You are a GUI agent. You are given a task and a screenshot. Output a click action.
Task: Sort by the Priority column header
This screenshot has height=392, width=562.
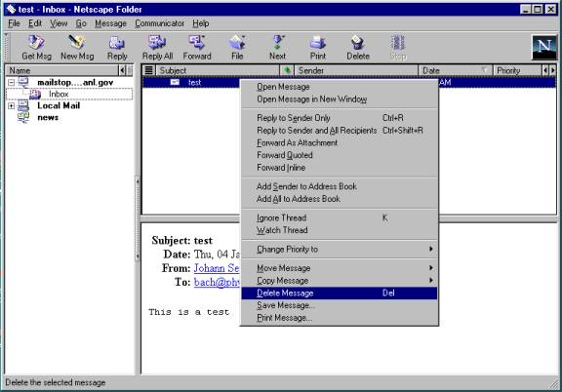pos(517,70)
